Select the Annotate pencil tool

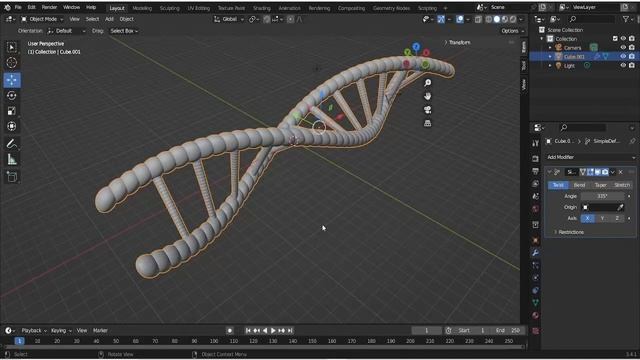tap(11, 144)
